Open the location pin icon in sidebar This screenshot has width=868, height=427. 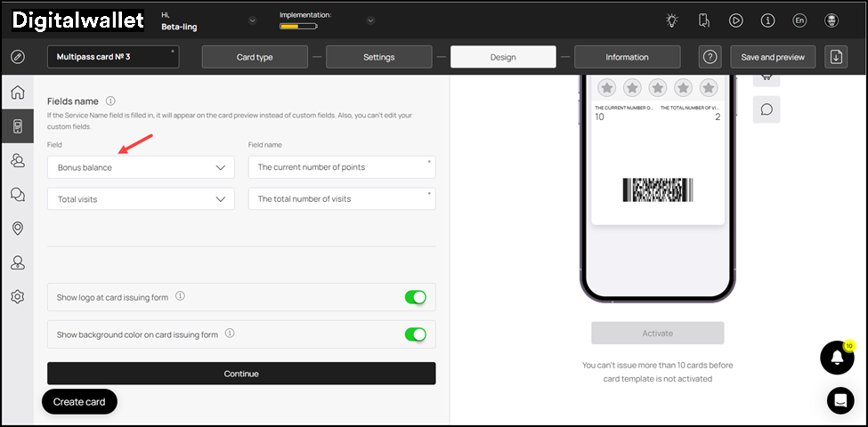18,228
